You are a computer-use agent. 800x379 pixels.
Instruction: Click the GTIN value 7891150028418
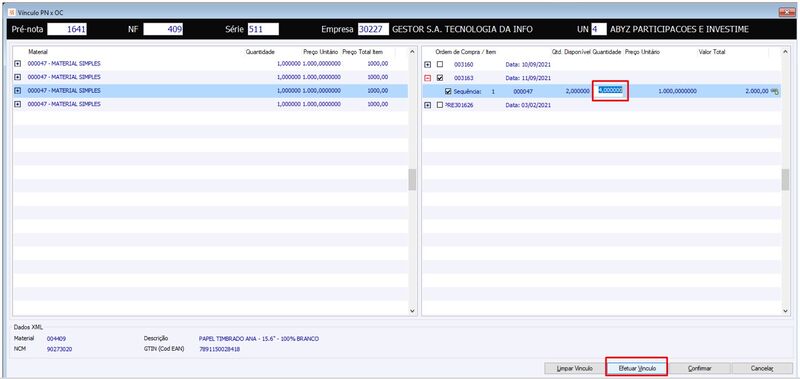pos(219,349)
